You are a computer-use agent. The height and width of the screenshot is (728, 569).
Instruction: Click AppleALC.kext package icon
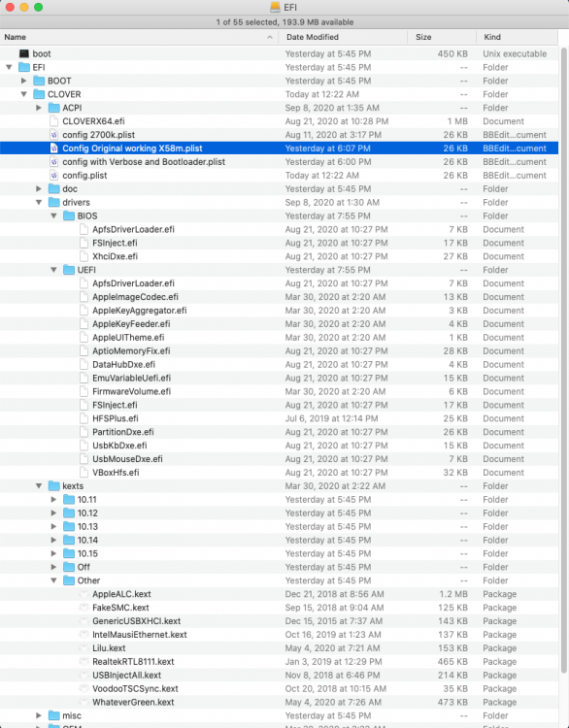click(84, 594)
